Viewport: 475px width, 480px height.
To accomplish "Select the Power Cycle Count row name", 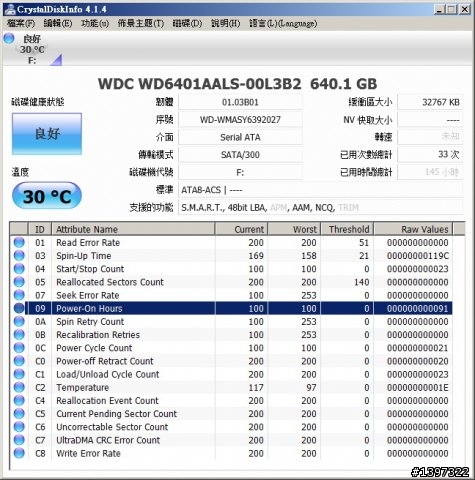I will click(94, 348).
